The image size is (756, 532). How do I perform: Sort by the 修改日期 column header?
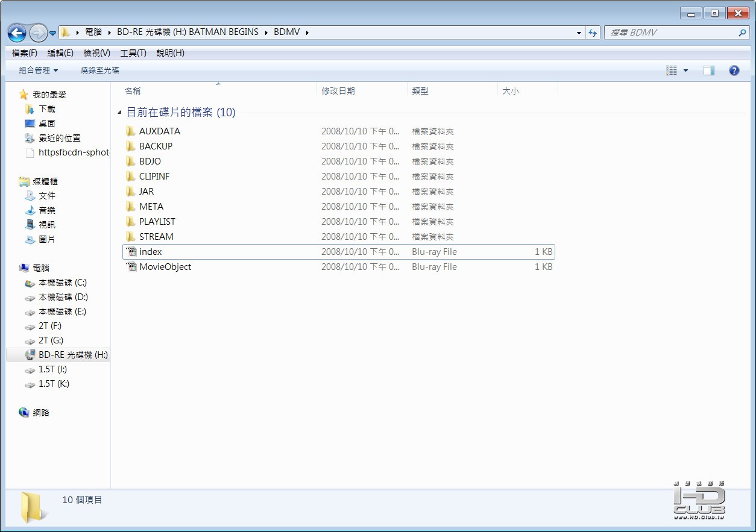[x=362, y=91]
